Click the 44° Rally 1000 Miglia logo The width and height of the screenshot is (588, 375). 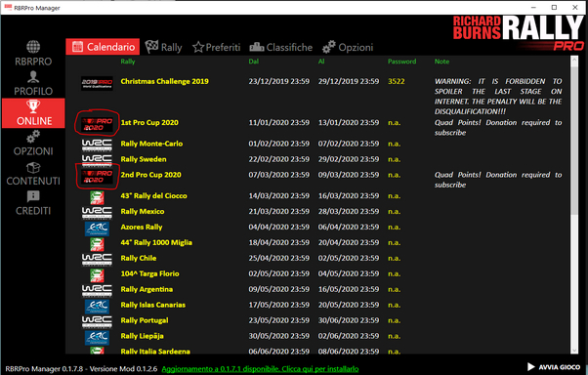[97, 244]
